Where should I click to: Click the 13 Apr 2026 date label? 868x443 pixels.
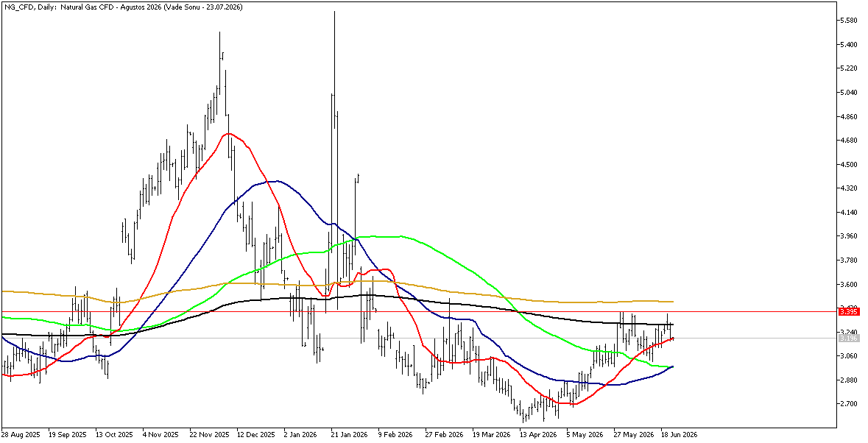coord(538,435)
